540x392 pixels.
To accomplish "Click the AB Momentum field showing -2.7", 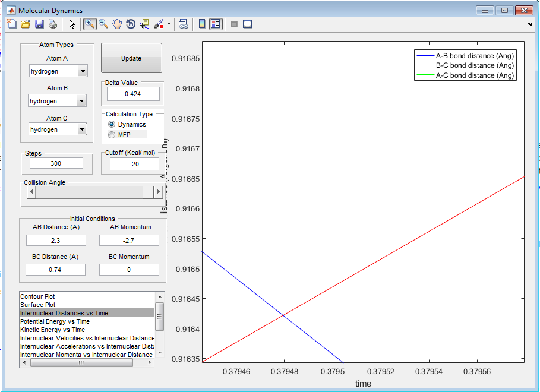I will (129, 241).
